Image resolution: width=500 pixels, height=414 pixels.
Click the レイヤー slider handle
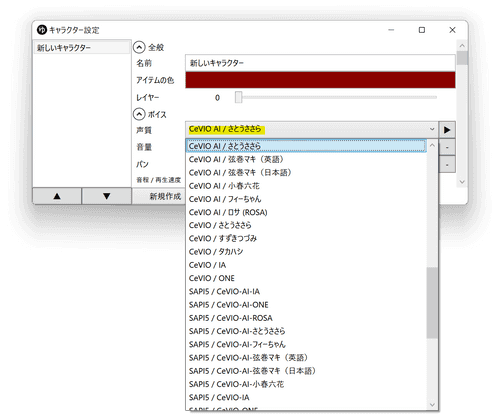[238, 98]
